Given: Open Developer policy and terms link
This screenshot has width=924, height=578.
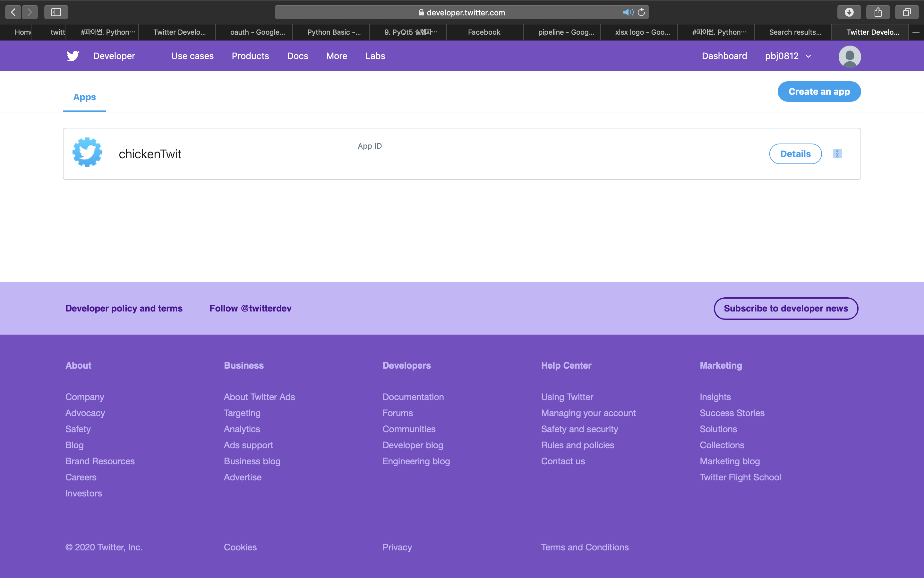Looking at the screenshot, I should click(x=124, y=308).
